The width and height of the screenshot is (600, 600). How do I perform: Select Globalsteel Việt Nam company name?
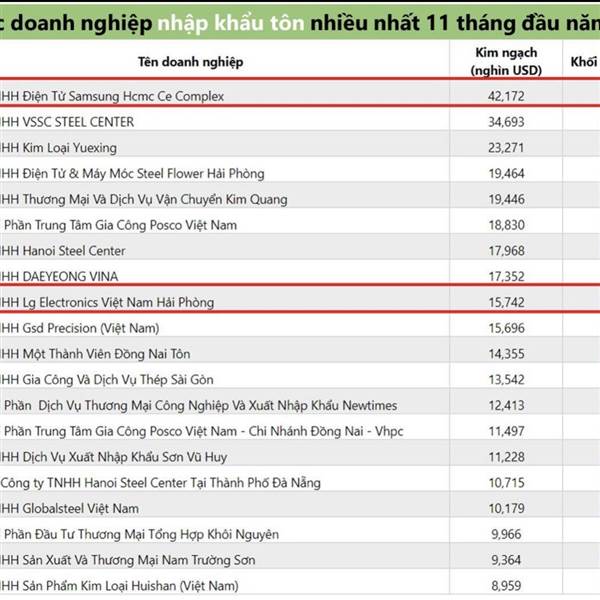click(69, 509)
